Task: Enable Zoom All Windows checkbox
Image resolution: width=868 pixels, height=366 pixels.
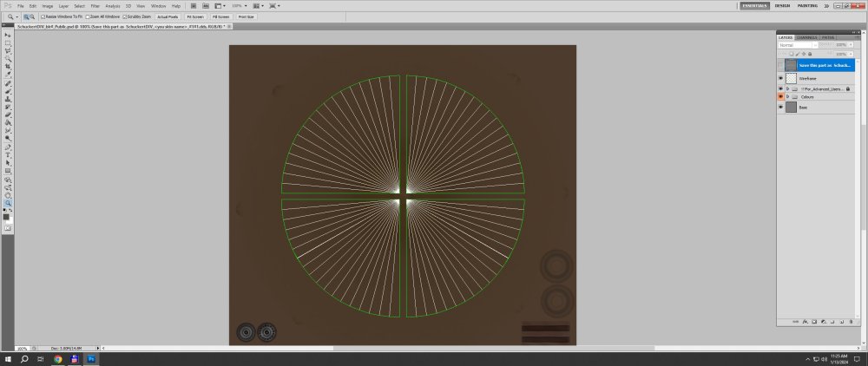Action: pos(87,16)
